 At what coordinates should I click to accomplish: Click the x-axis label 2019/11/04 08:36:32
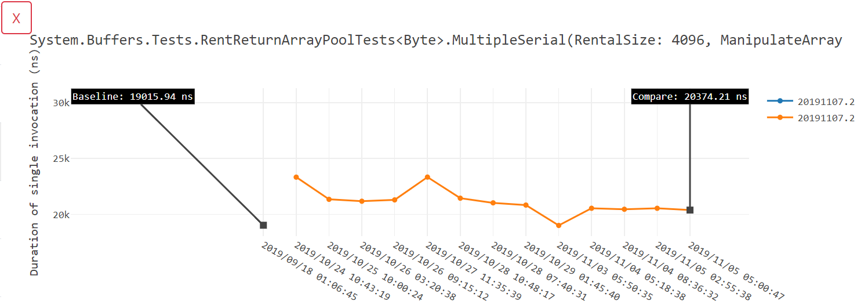[670, 270]
